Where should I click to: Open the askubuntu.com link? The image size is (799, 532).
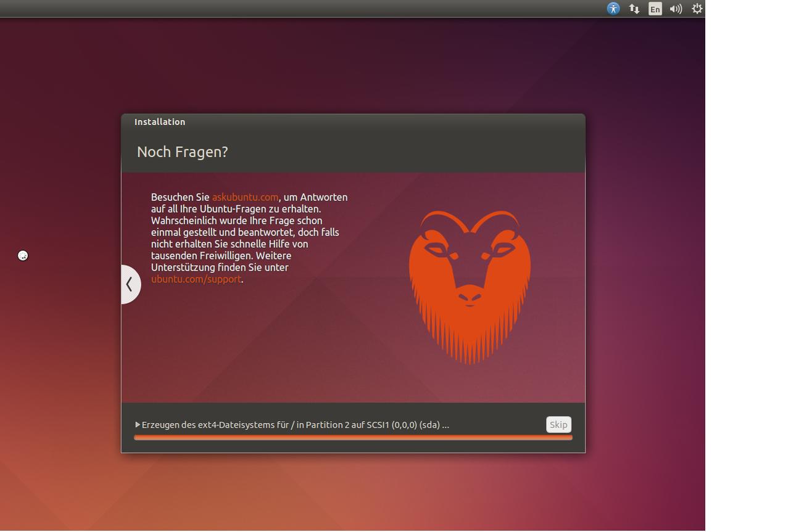(x=245, y=197)
